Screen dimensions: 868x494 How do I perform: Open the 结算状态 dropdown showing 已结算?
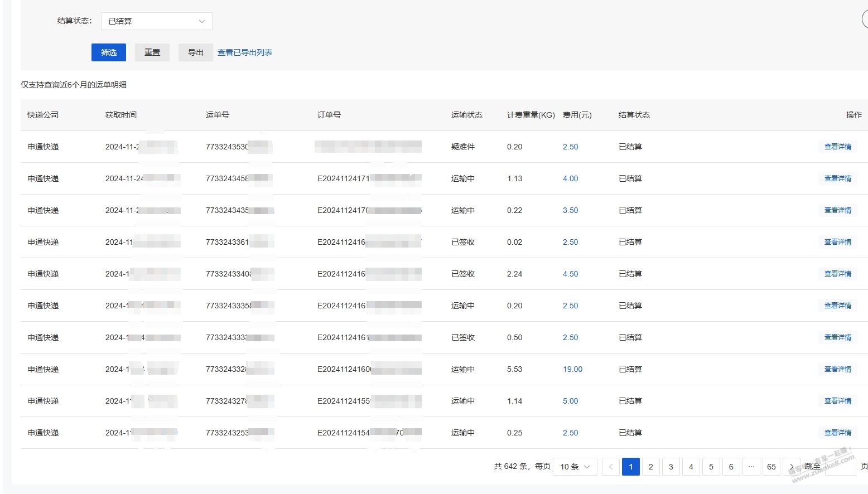click(156, 21)
